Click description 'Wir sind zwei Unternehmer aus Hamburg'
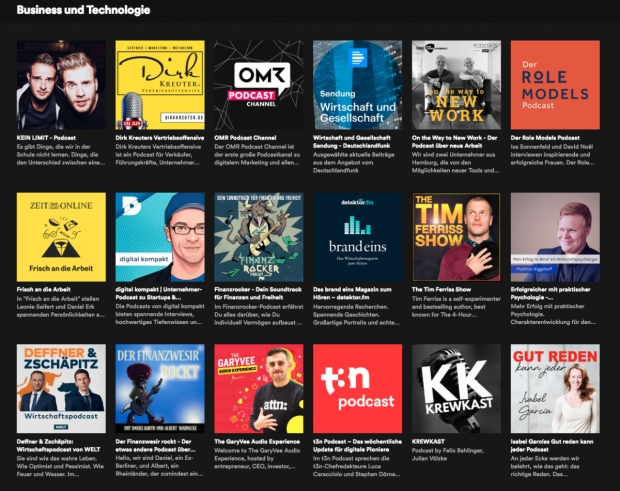Viewport: 620px width, 491px height. click(456, 162)
